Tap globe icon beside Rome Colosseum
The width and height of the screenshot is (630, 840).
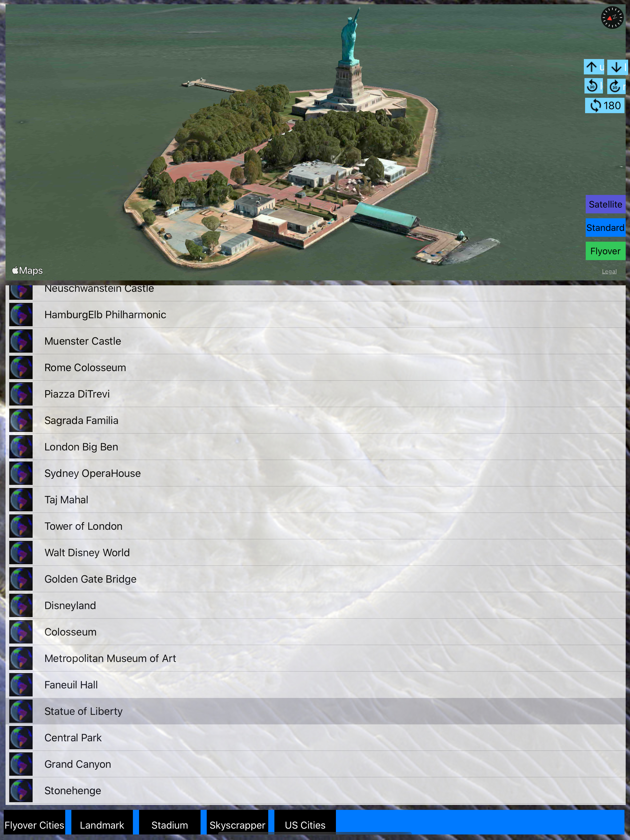(21, 368)
